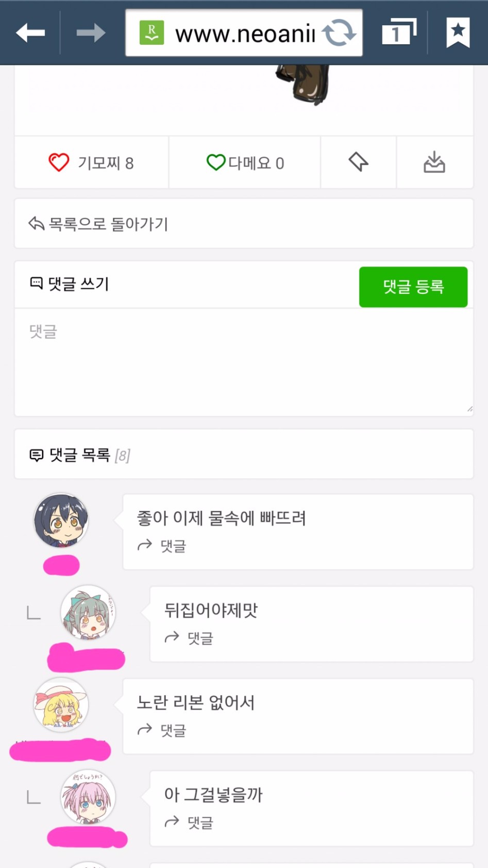Image resolution: width=488 pixels, height=868 pixels.
Task: Reply to 좋아 이제 물속에 빠뜨려 comment
Action: click(x=161, y=545)
